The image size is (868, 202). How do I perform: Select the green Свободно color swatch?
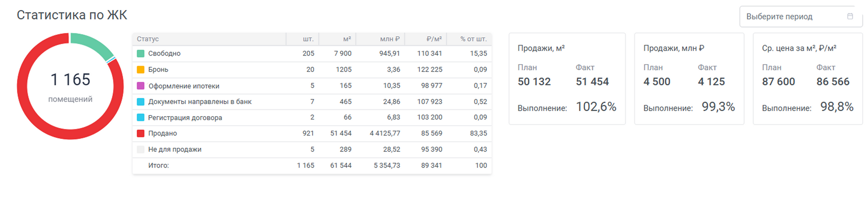click(141, 53)
